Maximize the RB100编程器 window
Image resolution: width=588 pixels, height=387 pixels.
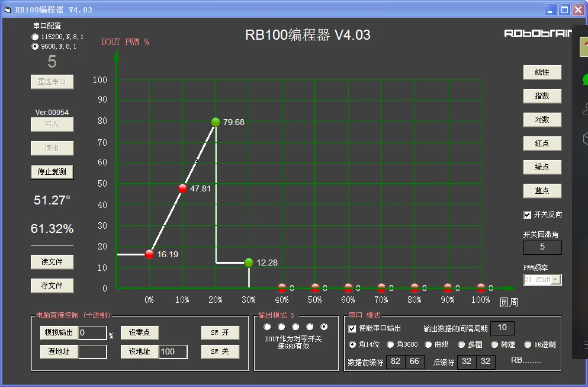[x=564, y=9]
